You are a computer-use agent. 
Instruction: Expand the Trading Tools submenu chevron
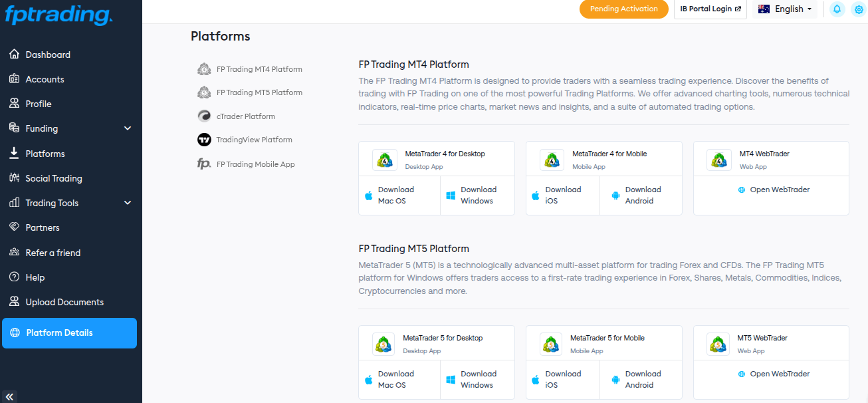coord(128,203)
